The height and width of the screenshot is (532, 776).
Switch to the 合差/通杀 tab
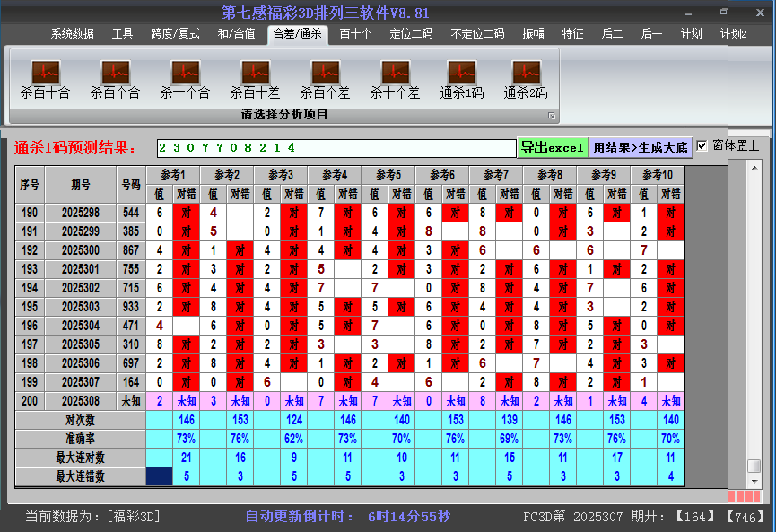(x=297, y=34)
